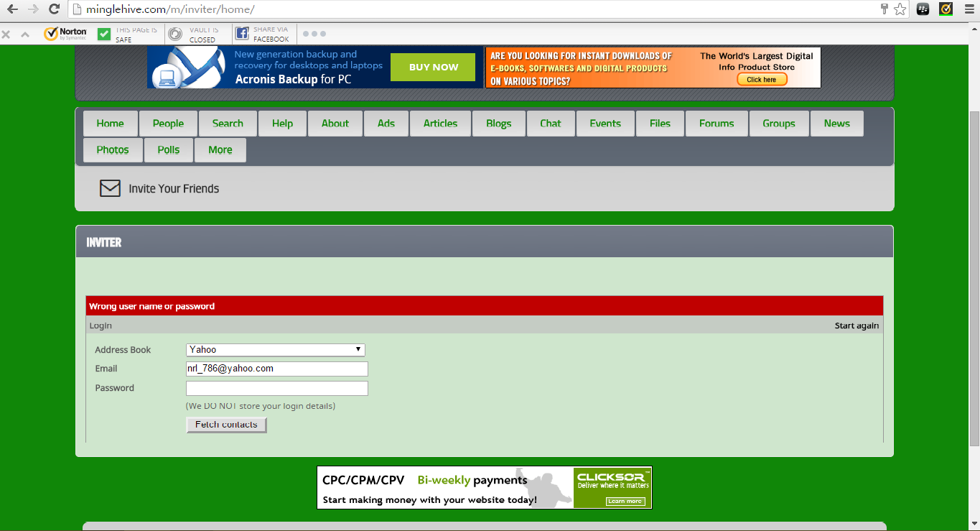Open the Chrome hamburger menu
This screenshot has height=531, width=980.
pyautogui.click(x=968, y=9)
